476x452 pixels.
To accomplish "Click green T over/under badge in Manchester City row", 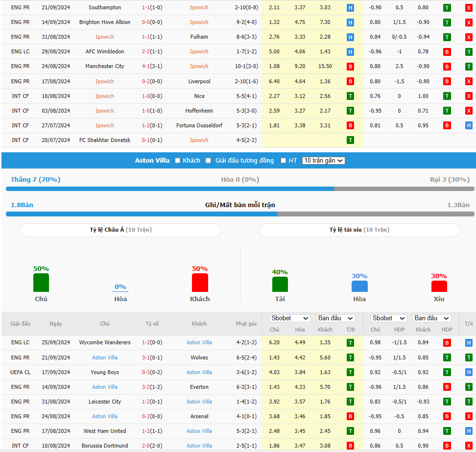I will 469,67.
